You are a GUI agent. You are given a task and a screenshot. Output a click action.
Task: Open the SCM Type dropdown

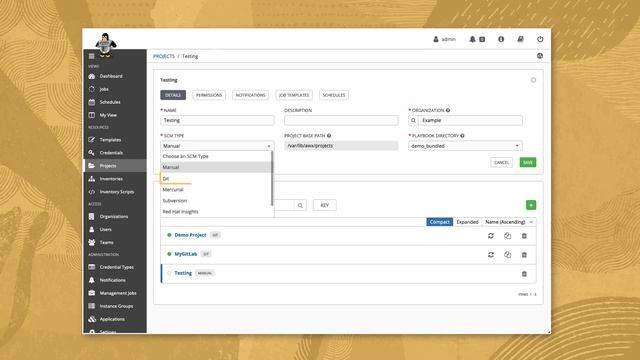217,146
